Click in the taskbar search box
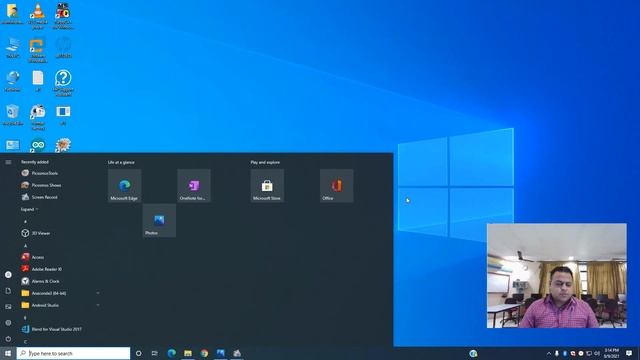Image resolution: width=640 pixels, height=360 pixels. (73, 353)
